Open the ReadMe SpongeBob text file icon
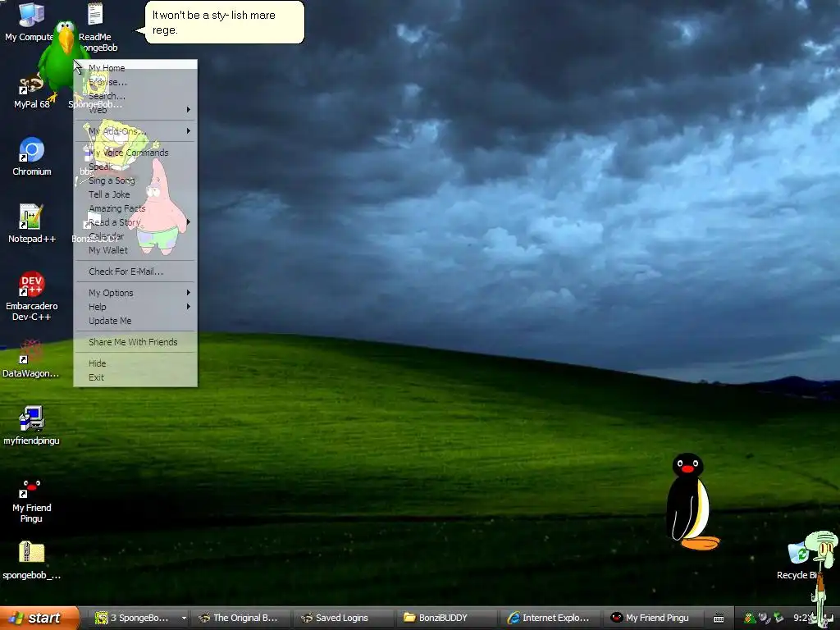The height and width of the screenshot is (630, 840). pyautogui.click(x=95, y=27)
